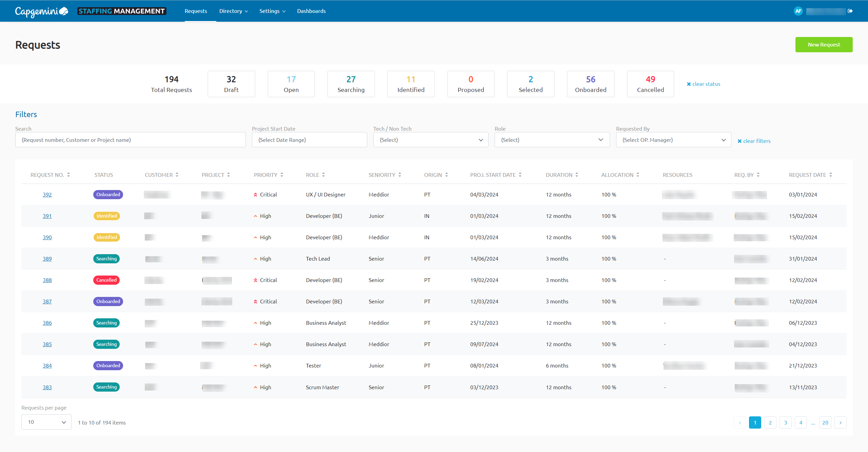Viewport: 868px width, 452px height.
Task: Switch to Dashboards tab
Action: (311, 11)
